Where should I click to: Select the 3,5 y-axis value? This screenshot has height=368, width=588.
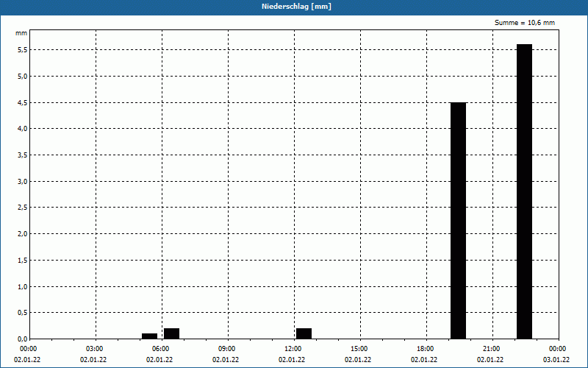tap(23, 155)
